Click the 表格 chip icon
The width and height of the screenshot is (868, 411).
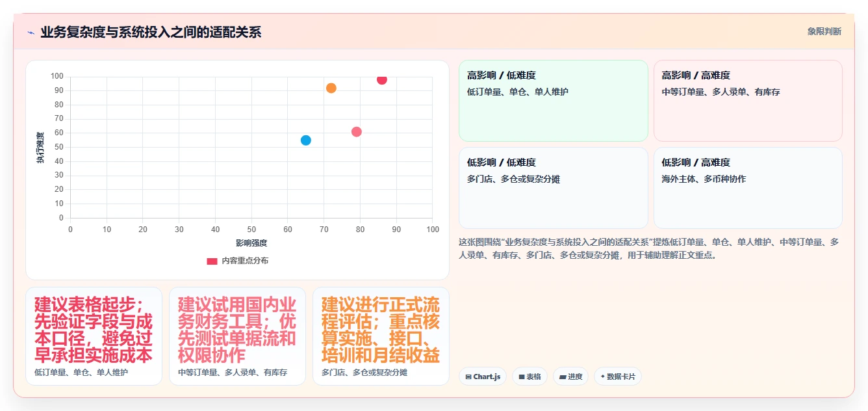click(x=521, y=377)
